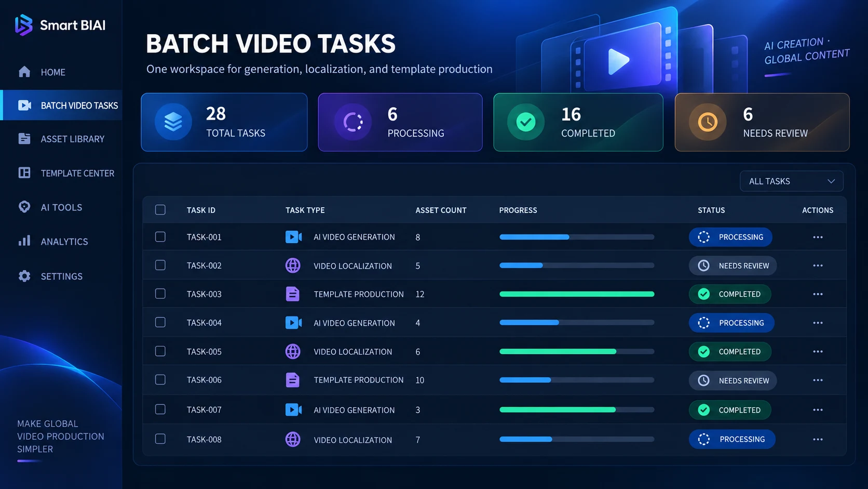
Task: Click the Total Tasks stacked layers icon
Action: [x=173, y=122]
